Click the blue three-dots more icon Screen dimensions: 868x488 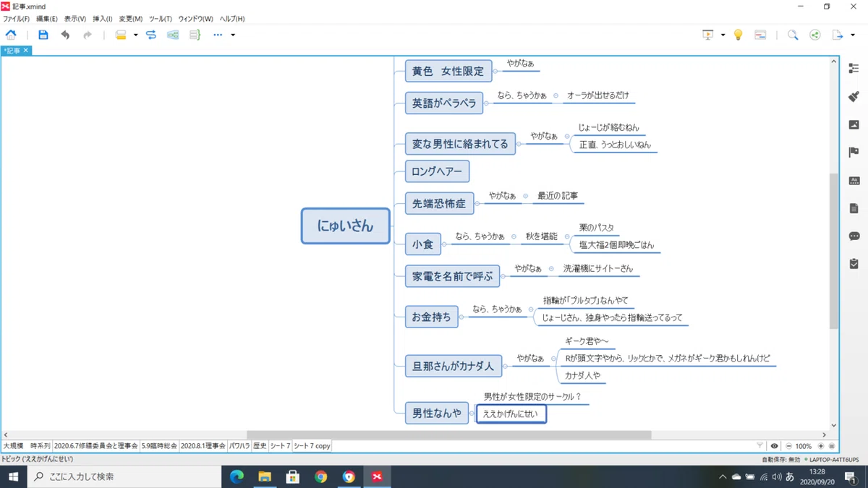click(218, 35)
